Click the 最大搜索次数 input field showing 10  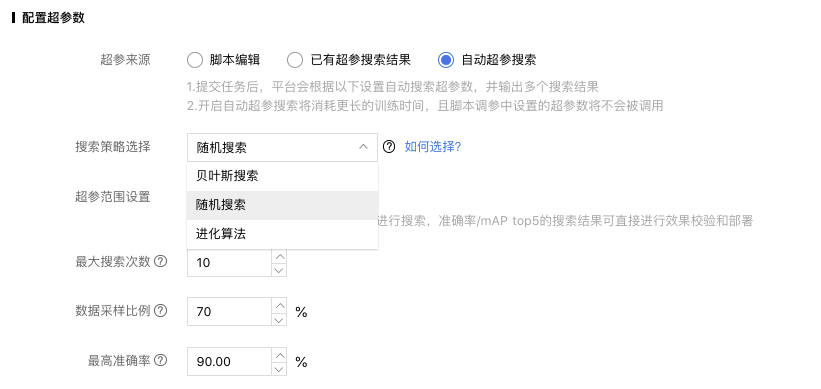230,262
